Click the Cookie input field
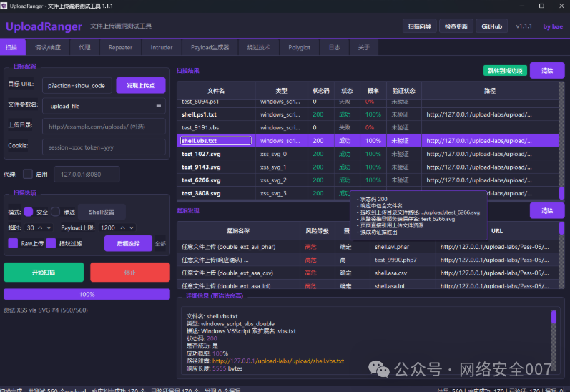The width and height of the screenshot is (570, 392). tap(104, 147)
